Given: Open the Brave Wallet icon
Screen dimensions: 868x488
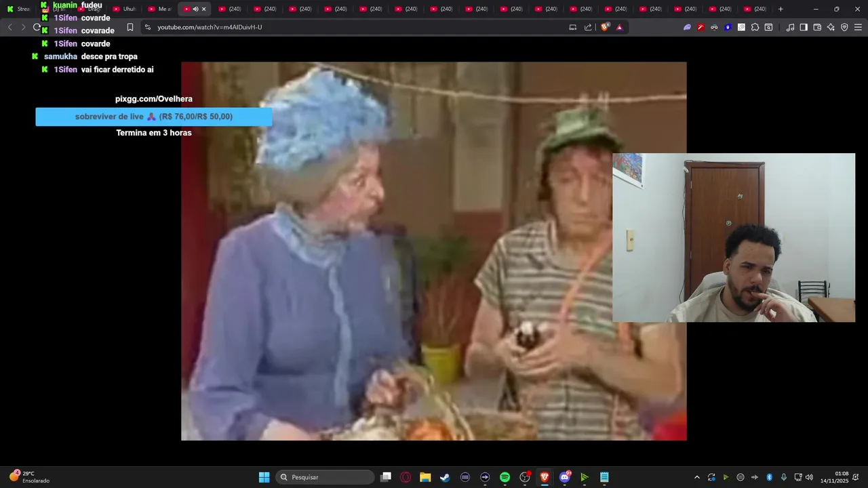Looking at the screenshot, I should [x=817, y=27].
